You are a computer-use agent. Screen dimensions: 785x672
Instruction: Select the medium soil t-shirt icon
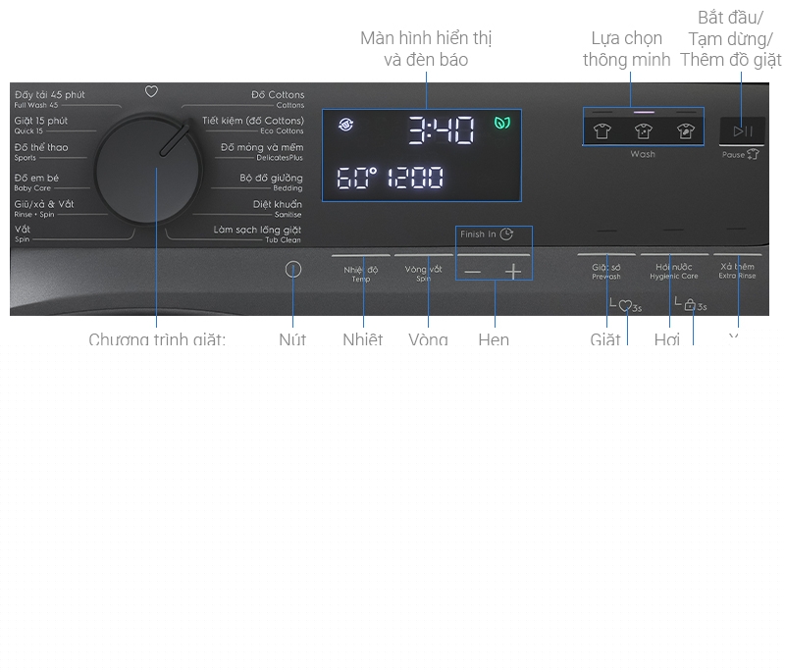point(644,130)
